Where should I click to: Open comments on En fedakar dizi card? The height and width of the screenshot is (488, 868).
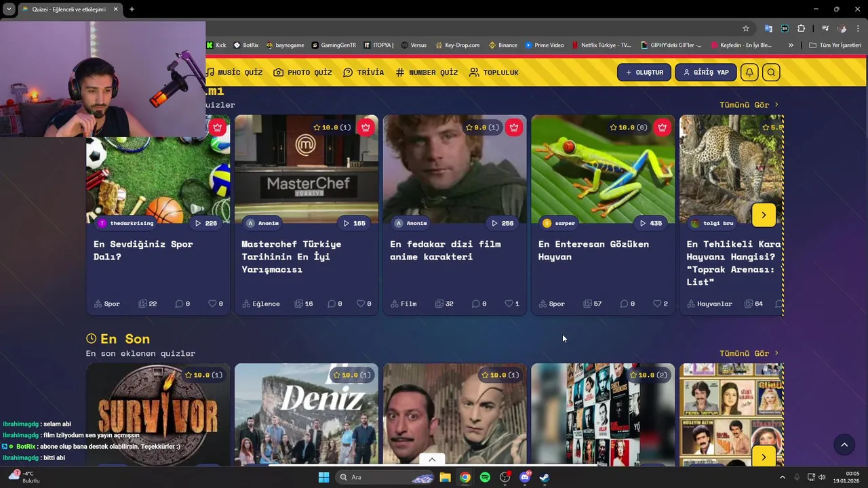[479, 304]
